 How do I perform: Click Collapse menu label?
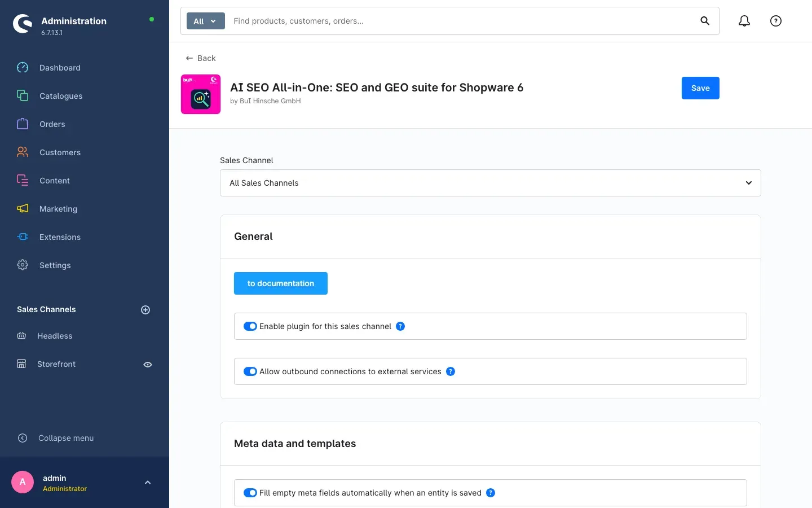pos(66,438)
